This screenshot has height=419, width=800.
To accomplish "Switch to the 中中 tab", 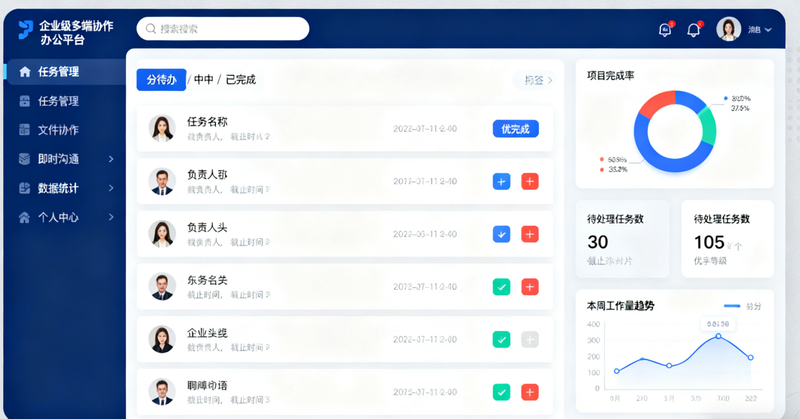I will tap(204, 80).
